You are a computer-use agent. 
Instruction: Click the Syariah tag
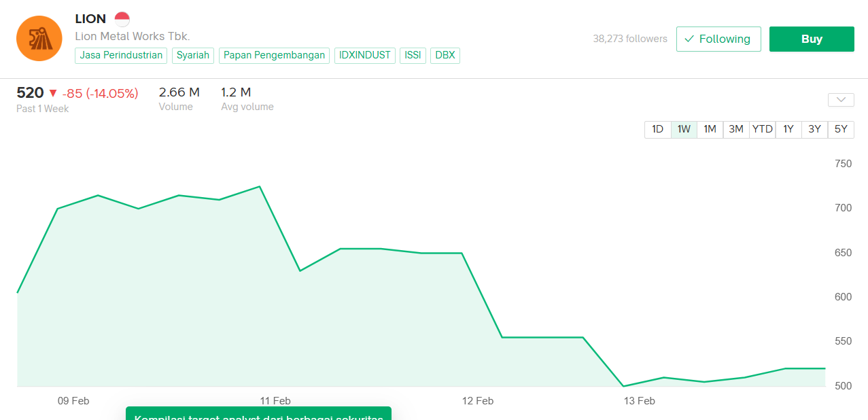click(x=193, y=56)
